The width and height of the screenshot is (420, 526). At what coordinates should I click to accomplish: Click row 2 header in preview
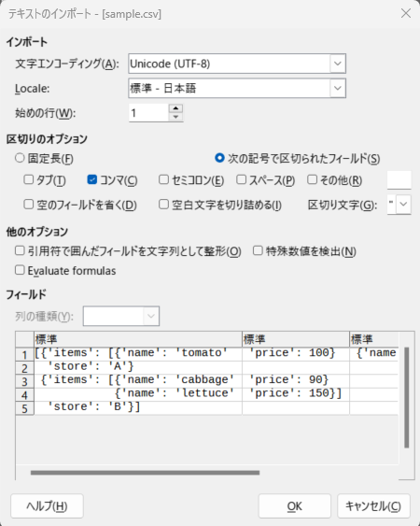pyautogui.click(x=24, y=368)
